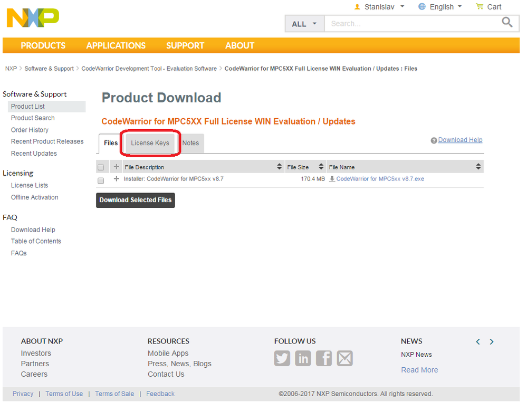The image size is (527, 420).
Task: Switch to the Notes tab
Action: (x=190, y=143)
